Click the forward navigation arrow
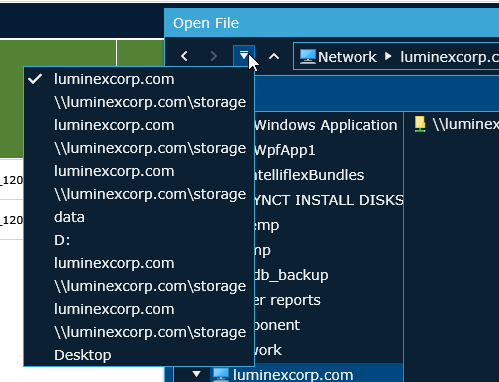This screenshot has width=499, height=382. 214,56
